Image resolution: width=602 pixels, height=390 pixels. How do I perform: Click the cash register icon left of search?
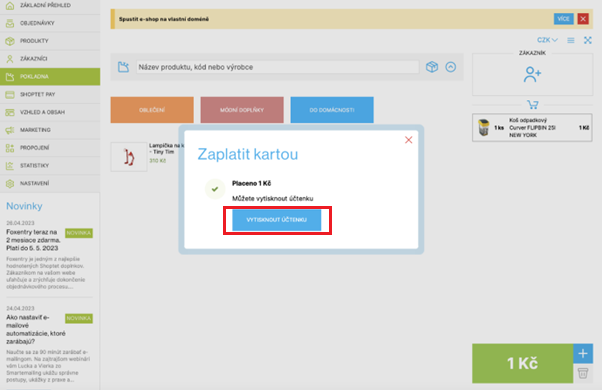tap(123, 67)
